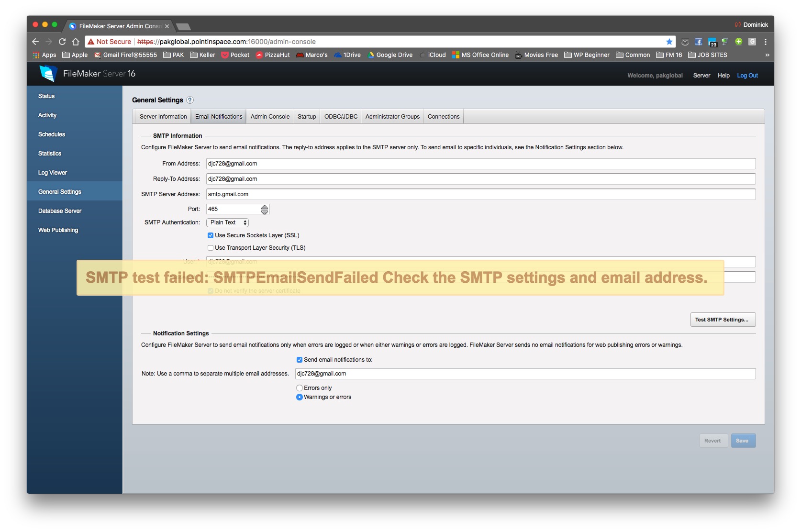Open the 1Drive bookmark
The width and height of the screenshot is (801, 532).
point(347,55)
